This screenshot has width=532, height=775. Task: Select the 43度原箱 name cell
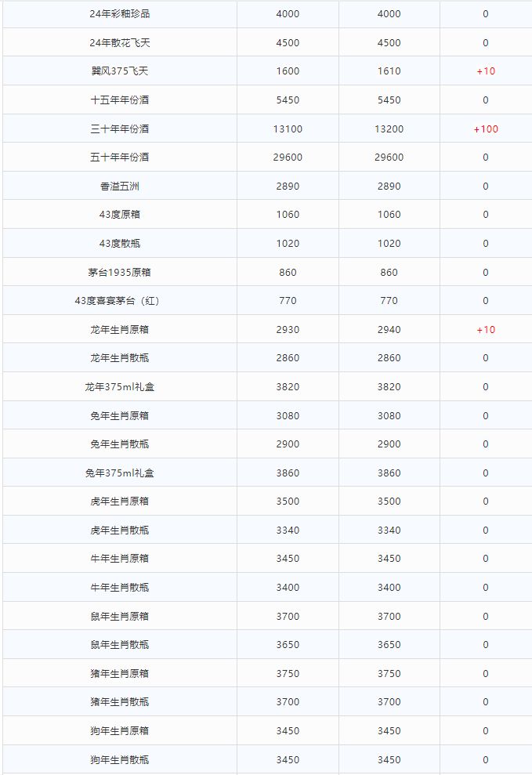[120, 215]
